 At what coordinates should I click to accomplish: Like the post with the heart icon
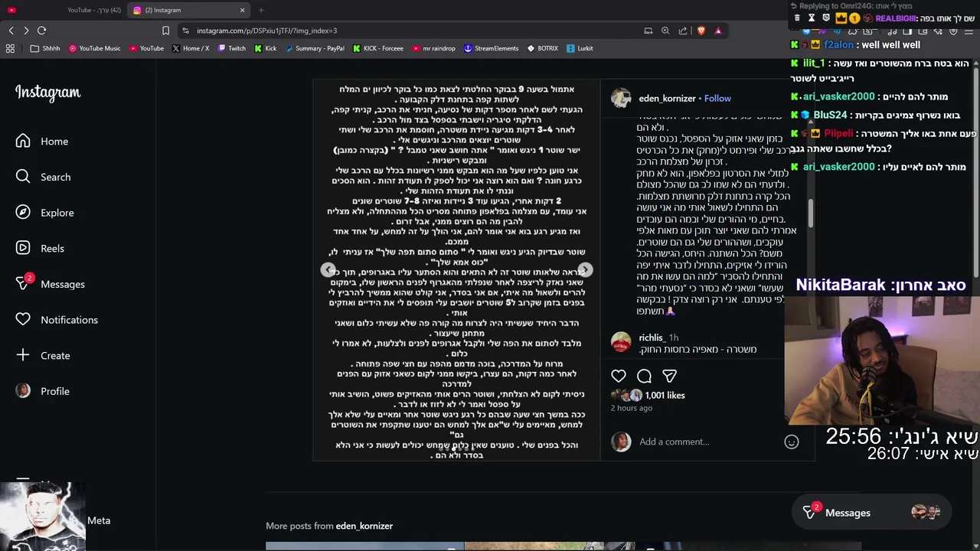pos(619,376)
